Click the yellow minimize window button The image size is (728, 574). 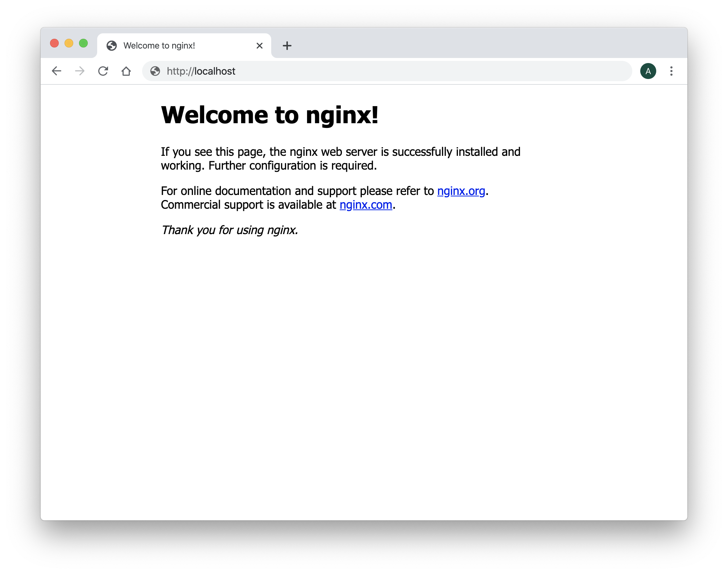click(x=69, y=43)
